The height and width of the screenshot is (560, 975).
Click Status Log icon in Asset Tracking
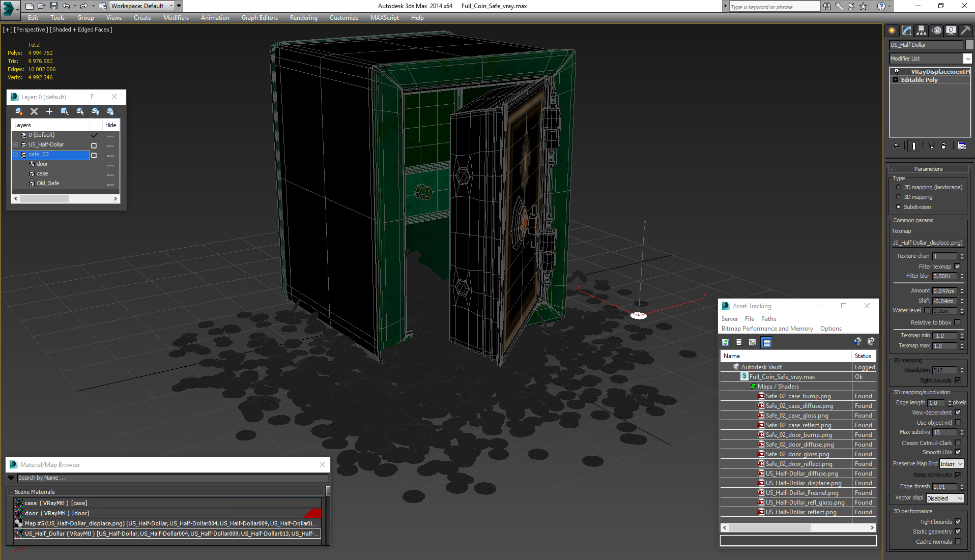739,342
